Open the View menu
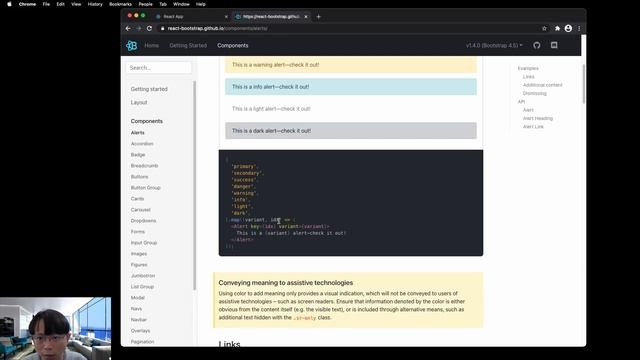Image resolution: width=640 pixels, height=360 pixels. point(76,4)
